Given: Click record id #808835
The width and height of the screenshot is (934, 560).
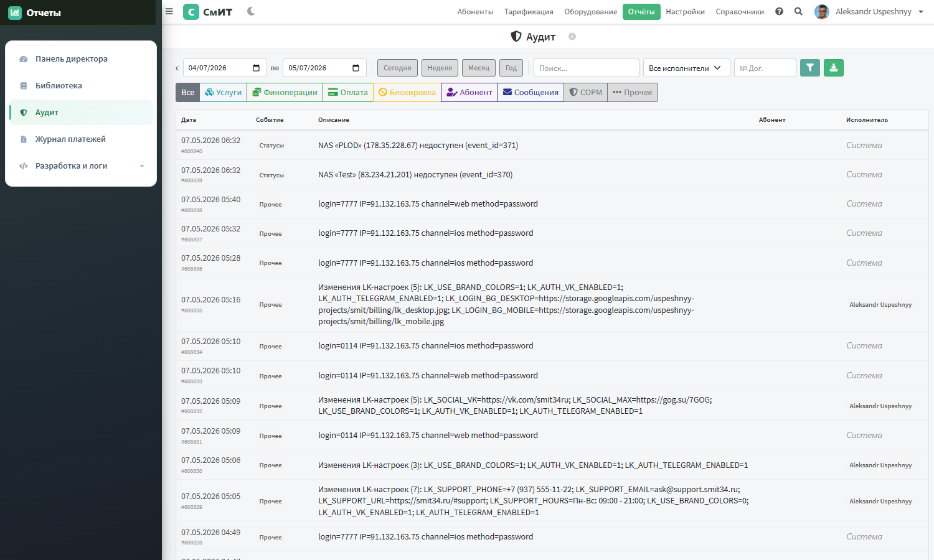Looking at the screenshot, I should point(192,310).
